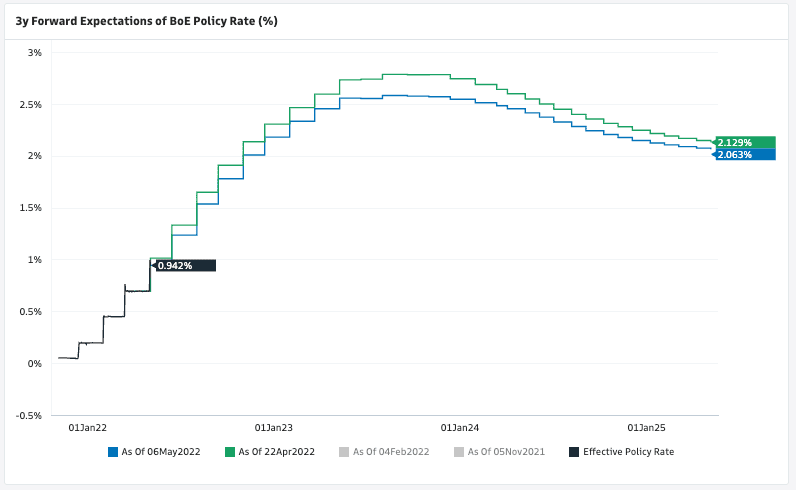Click the grey As Of 05Nov2021 legend swatch
This screenshot has height=490, width=796.
tap(459, 452)
